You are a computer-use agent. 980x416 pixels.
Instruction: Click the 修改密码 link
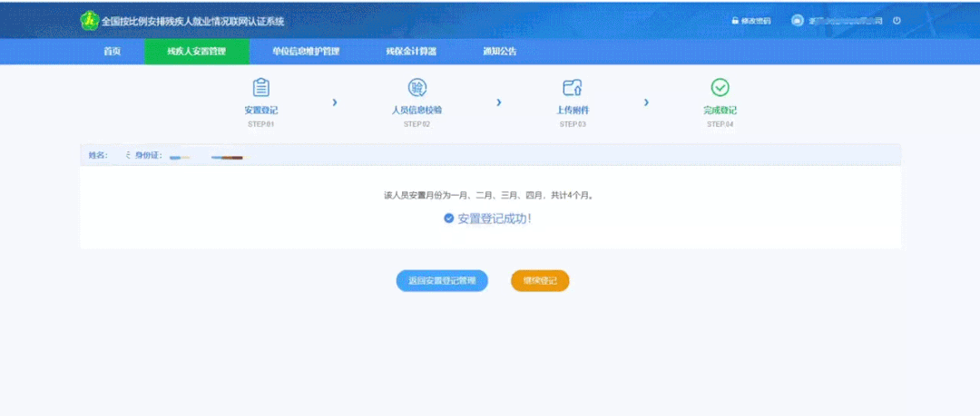click(751, 21)
